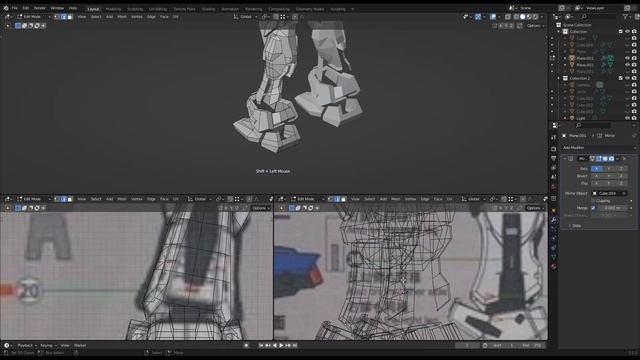This screenshot has height=360, width=640.
Task: Switch to the Texture Paint workspace tab
Action: click(x=184, y=9)
